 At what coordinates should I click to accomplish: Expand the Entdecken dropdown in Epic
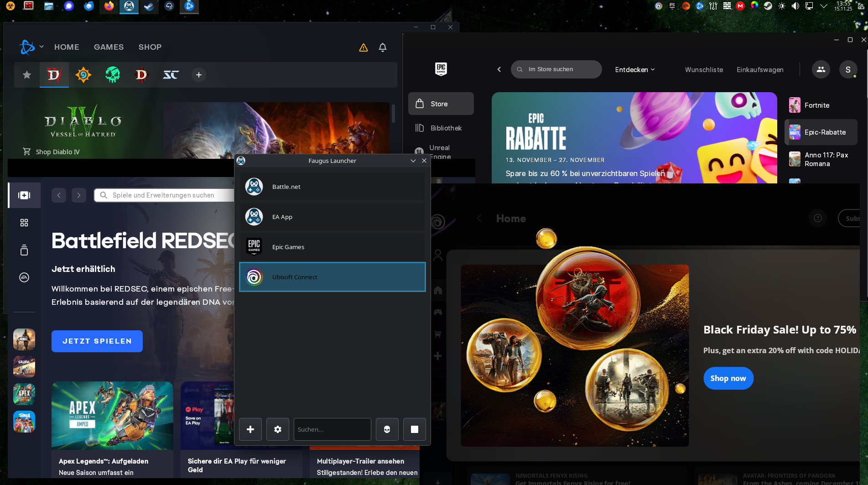(635, 70)
